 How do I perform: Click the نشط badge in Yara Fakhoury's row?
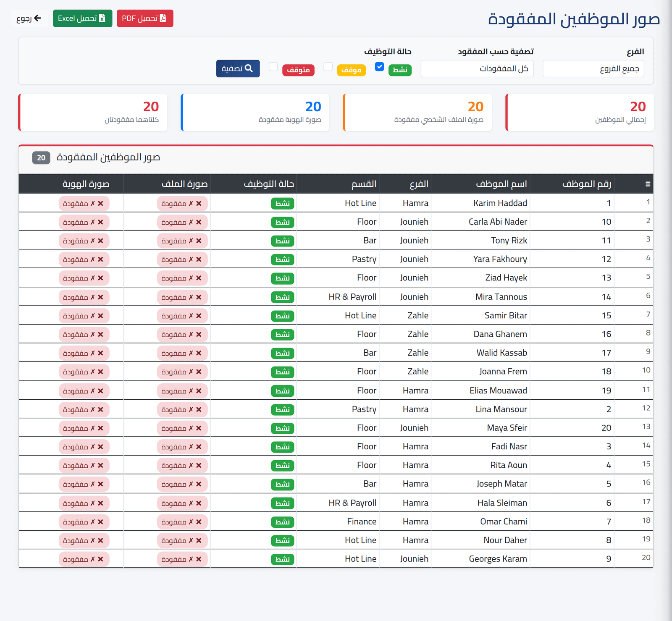tap(283, 259)
